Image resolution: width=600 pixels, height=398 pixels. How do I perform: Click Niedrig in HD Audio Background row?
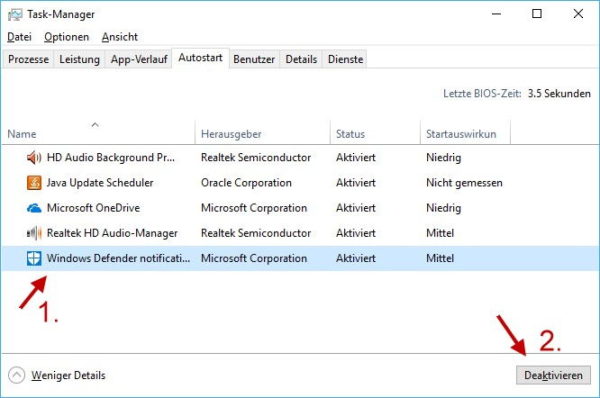[443, 157]
